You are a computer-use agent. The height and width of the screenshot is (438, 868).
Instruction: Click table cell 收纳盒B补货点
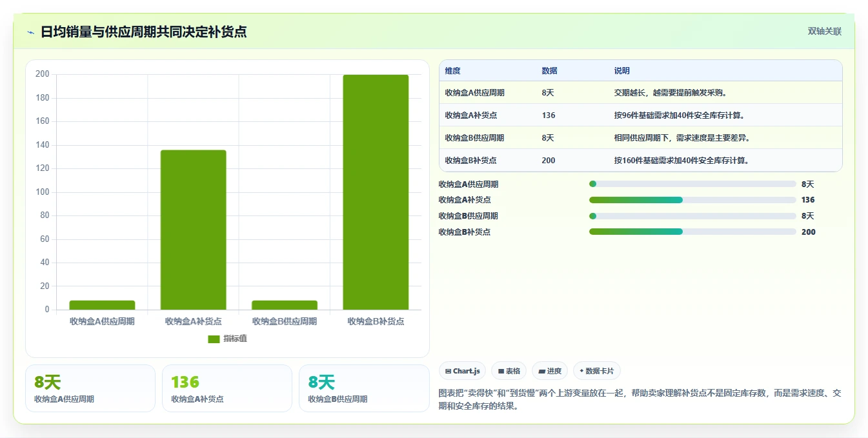(471, 161)
